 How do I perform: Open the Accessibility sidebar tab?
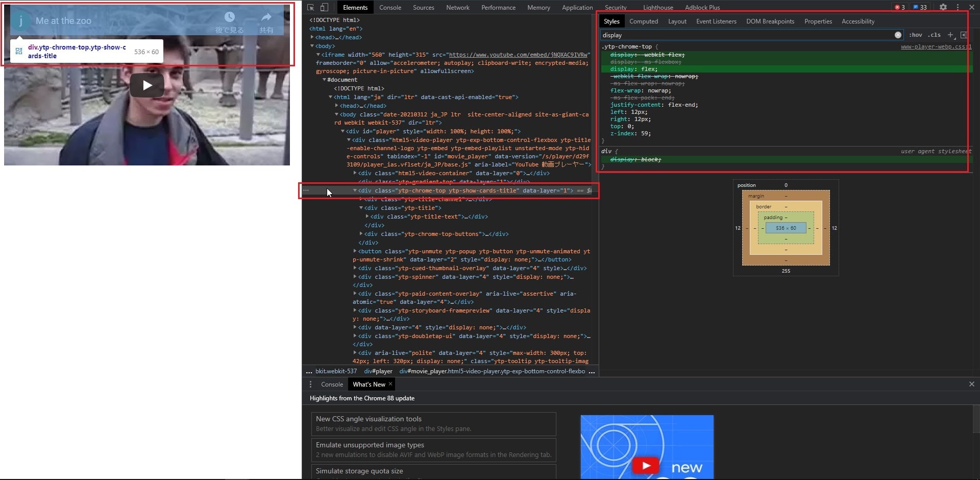[x=857, y=21]
